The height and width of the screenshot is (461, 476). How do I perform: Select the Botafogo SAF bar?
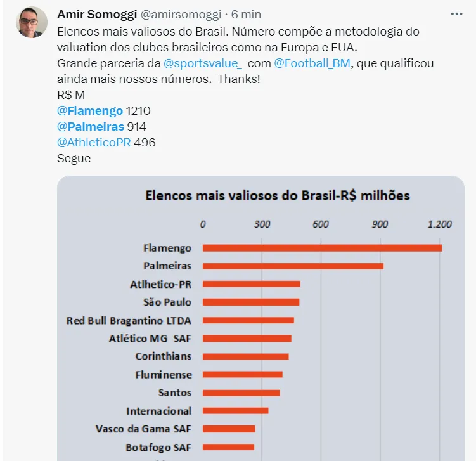click(x=228, y=447)
